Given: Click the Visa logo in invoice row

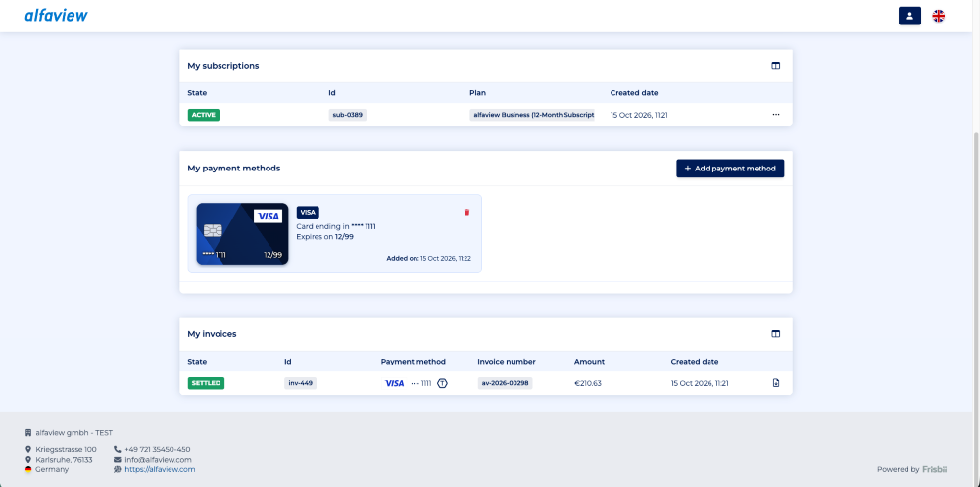Looking at the screenshot, I should [x=394, y=383].
